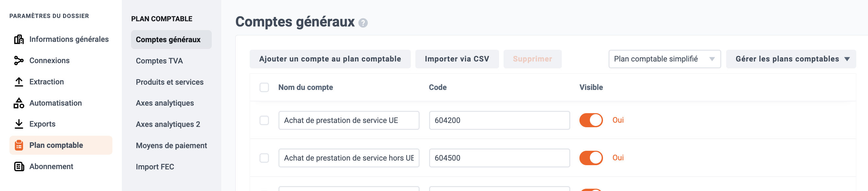
Task: Disable the Visible switch for account 604200
Action: point(591,120)
